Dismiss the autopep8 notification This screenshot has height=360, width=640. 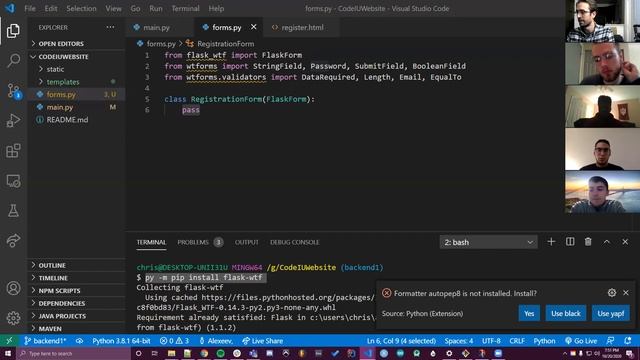click(x=626, y=293)
